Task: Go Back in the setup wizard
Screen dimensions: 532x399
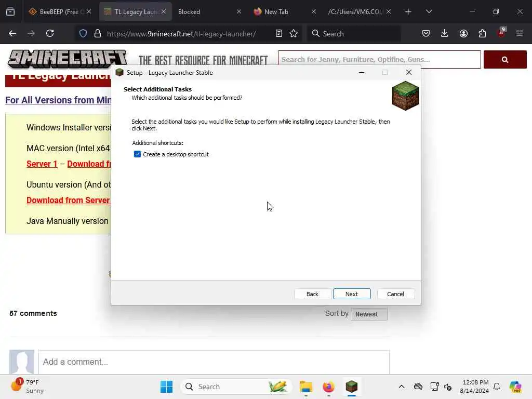Action: tap(312, 294)
